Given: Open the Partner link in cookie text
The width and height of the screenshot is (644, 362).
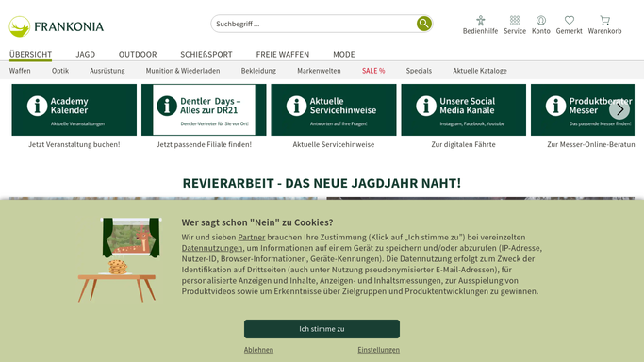Looking at the screenshot, I should coord(252,238).
